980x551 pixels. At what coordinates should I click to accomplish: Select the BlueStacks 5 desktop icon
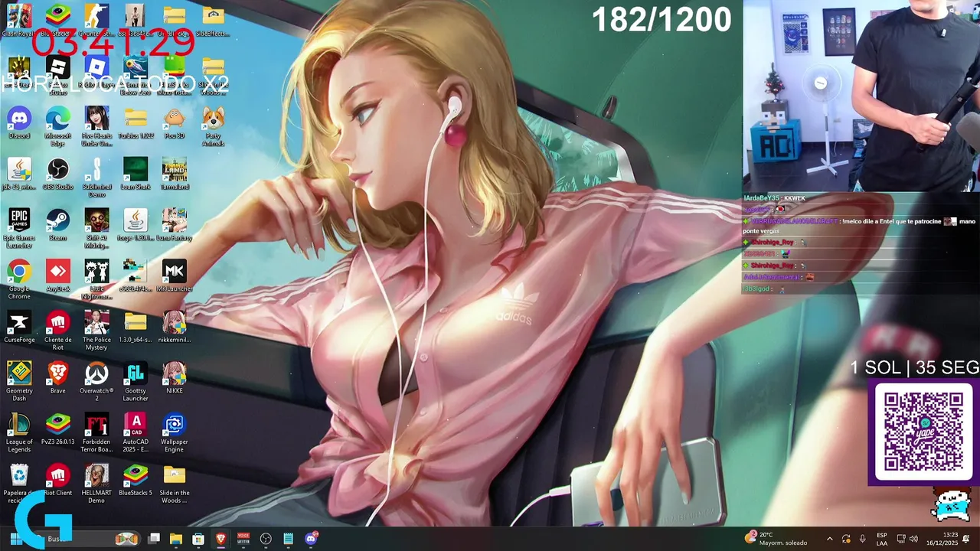[136, 480]
